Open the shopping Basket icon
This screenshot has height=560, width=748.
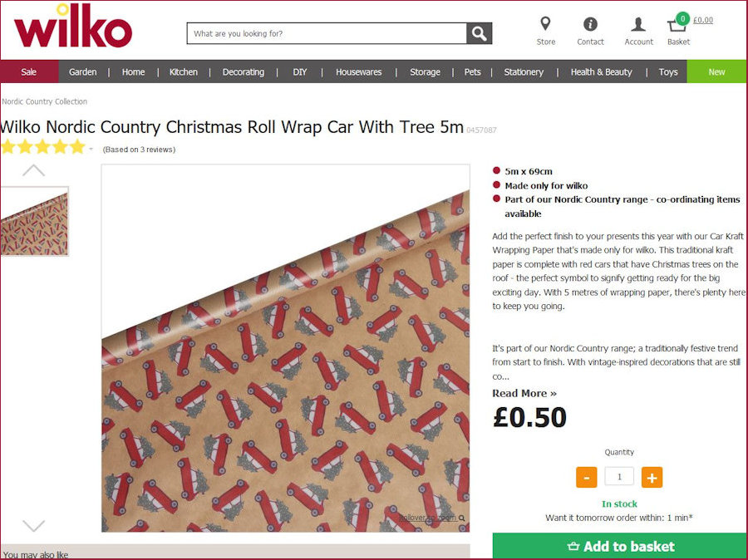click(677, 25)
